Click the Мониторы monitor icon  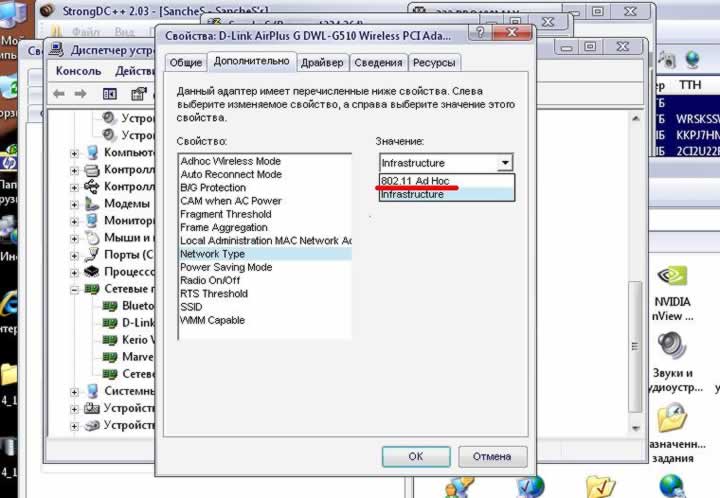coord(92,221)
